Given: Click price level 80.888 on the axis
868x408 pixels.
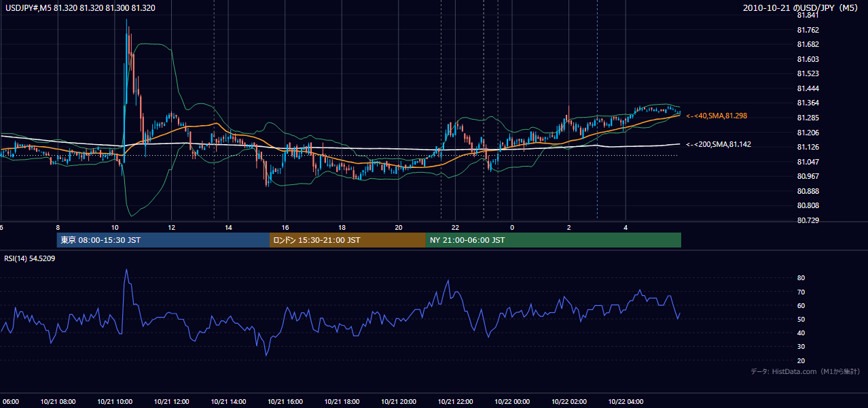Looking at the screenshot, I should tap(808, 191).
